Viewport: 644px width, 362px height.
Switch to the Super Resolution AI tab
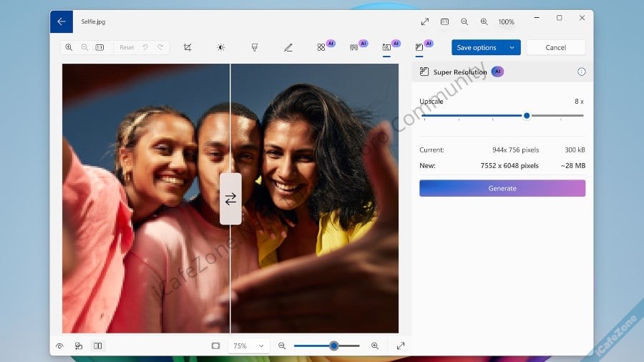pyautogui.click(x=419, y=47)
